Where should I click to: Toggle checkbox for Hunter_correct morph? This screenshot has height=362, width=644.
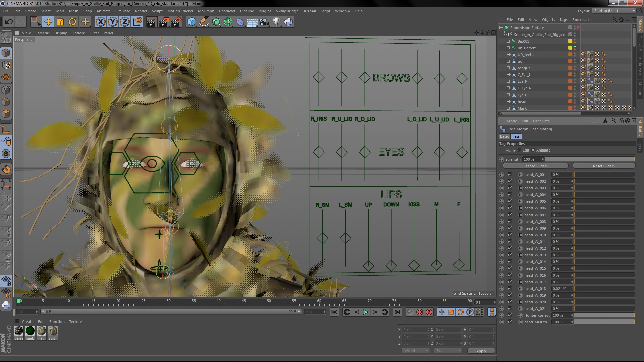point(510,315)
